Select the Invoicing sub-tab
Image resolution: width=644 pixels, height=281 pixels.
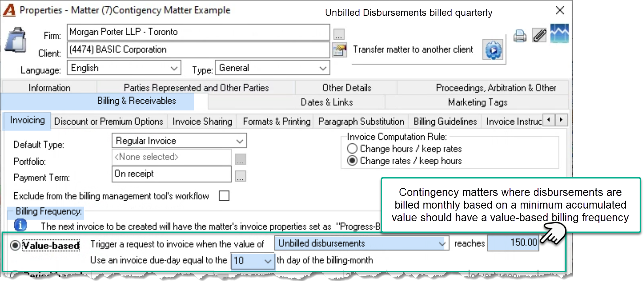[x=27, y=120]
